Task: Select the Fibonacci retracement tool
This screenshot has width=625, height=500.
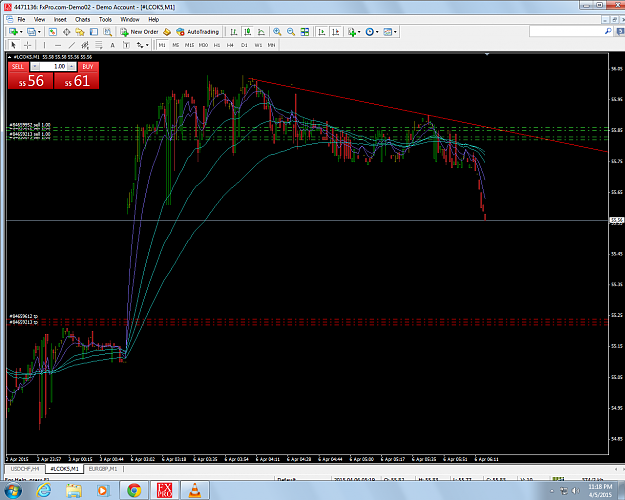Action: tap(98, 45)
